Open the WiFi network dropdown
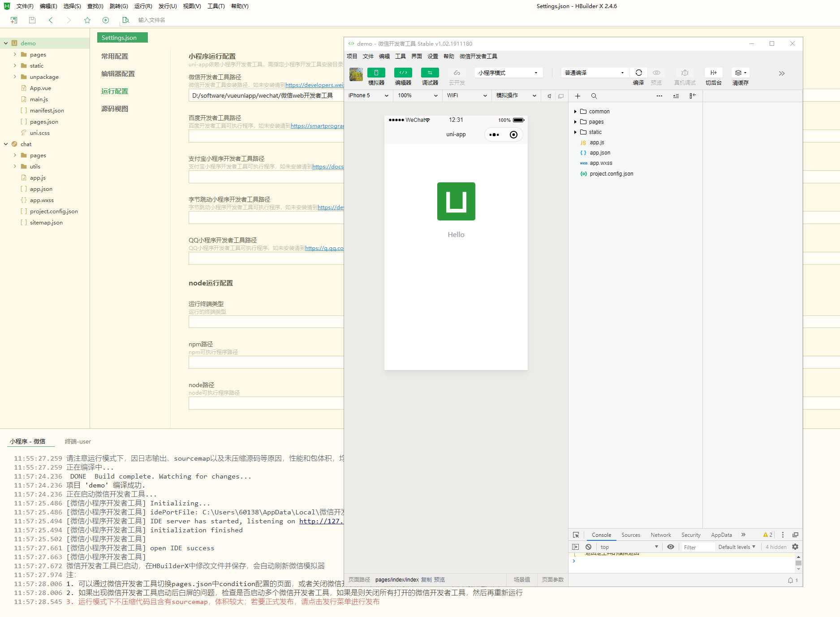 click(x=467, y=95)
